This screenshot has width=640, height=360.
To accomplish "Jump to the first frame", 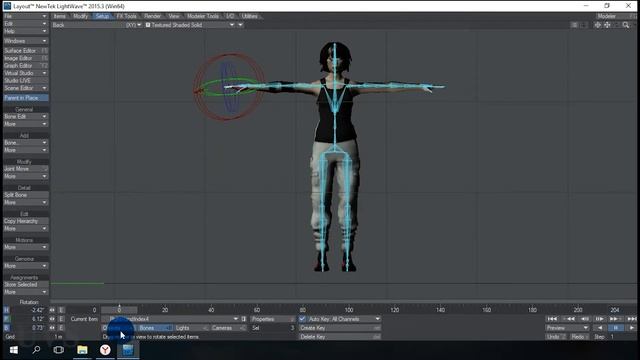I will click(x=552, y=319).
